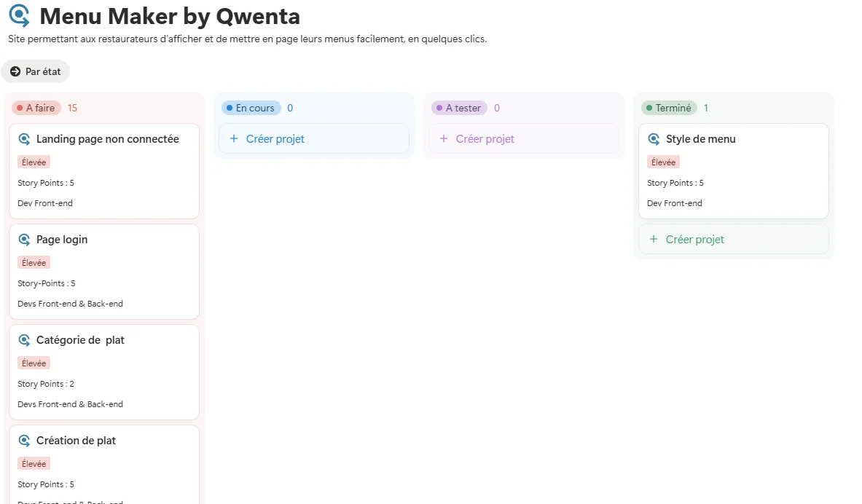Click the page icon on 'Page login' card

coord(24,239)
